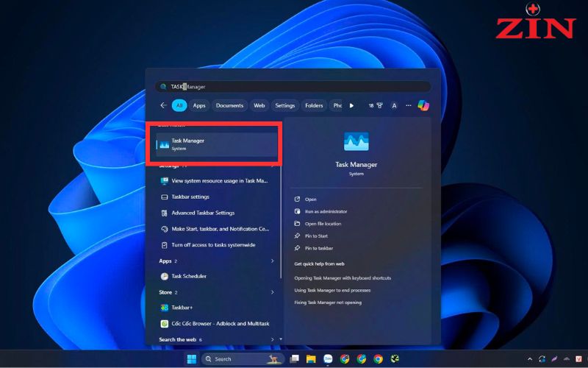Viewport: 588px width, 368px height.
Task: Click the sync icon in system tray
Action: tap(542, 359)
